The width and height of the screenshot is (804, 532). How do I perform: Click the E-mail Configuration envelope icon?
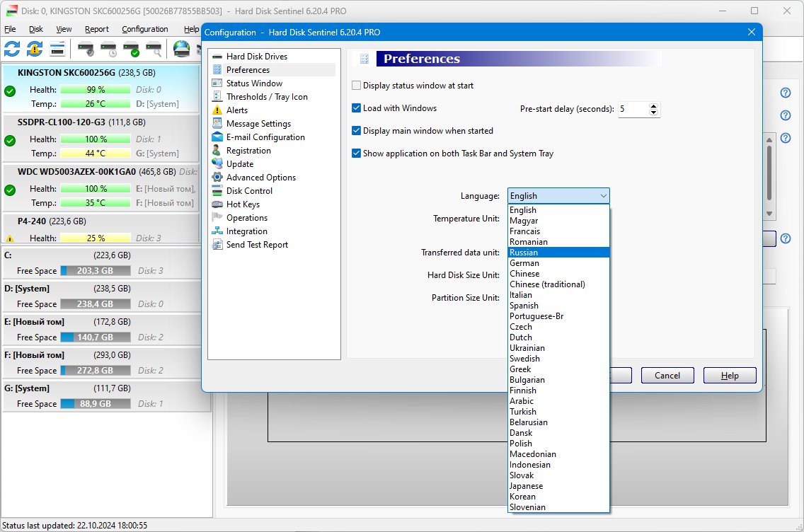tap(217, 137)
